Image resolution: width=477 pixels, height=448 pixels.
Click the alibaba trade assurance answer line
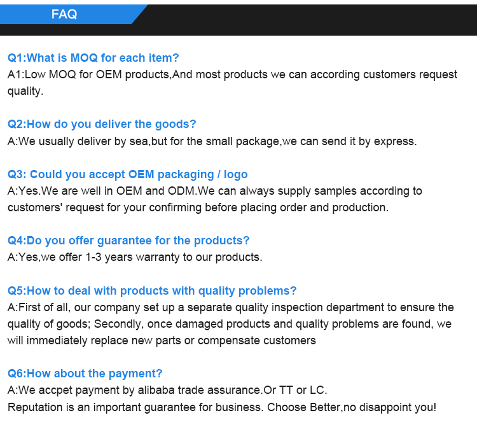point(167,390)
